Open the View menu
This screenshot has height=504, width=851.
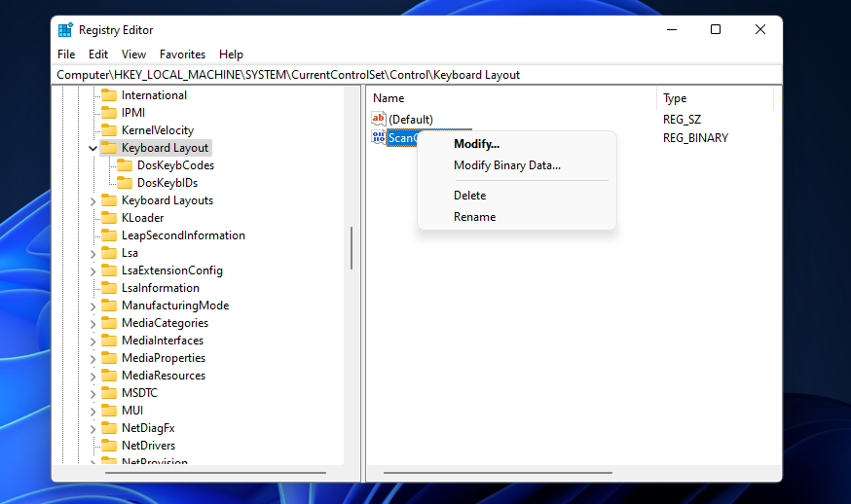[133, 54]
